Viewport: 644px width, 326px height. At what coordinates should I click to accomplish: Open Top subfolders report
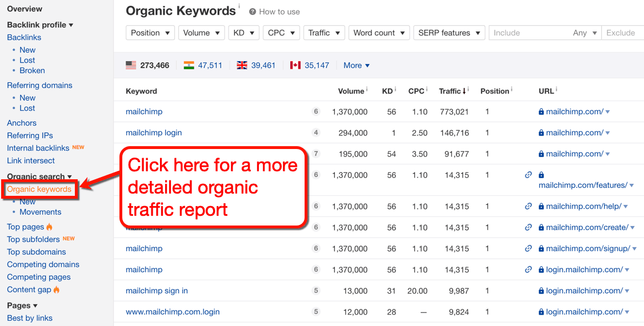(x=33, y=239)
